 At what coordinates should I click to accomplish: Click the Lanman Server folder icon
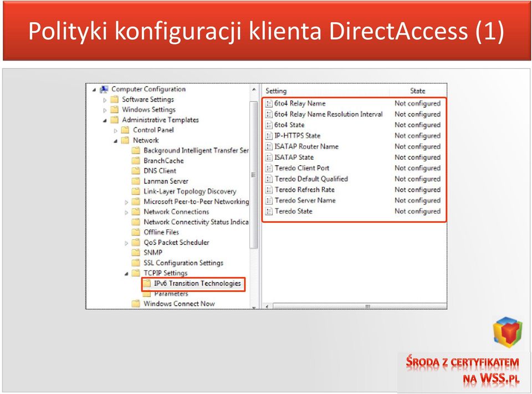(x=136, y=181)
